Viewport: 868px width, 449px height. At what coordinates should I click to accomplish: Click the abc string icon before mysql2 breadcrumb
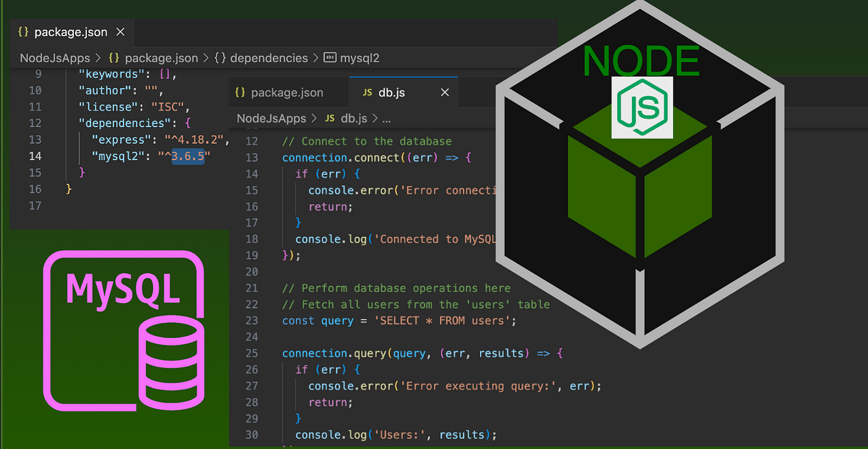click(330, 58)
